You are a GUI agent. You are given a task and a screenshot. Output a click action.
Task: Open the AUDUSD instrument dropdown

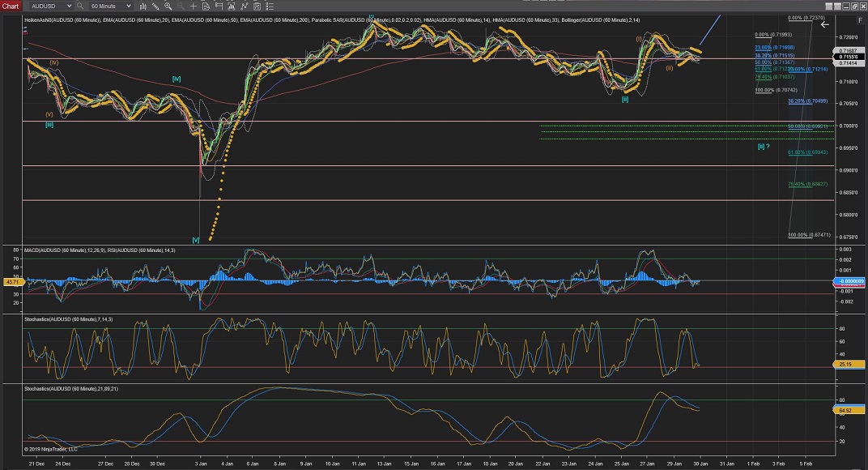(52, 6)
